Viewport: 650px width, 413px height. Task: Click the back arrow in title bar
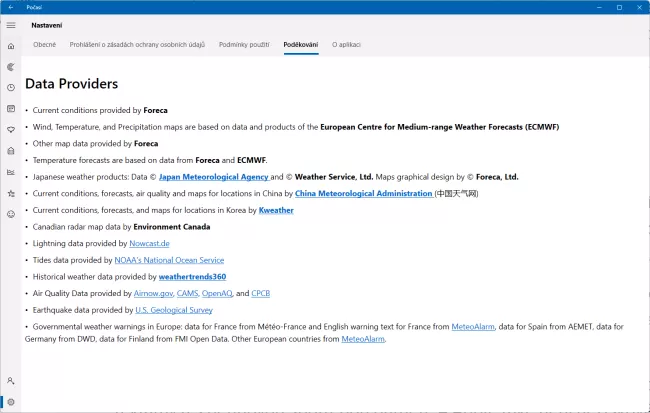[11, 7]
